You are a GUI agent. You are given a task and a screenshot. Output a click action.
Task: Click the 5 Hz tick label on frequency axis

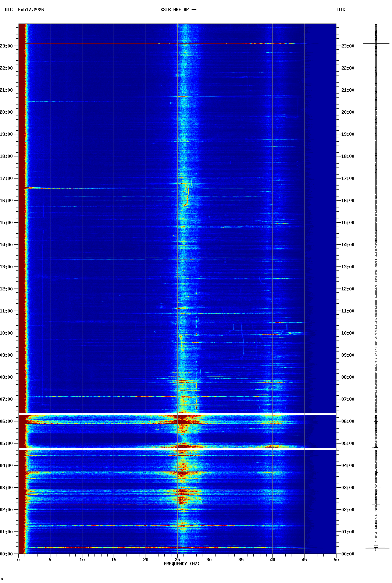(x=50, y=560)
